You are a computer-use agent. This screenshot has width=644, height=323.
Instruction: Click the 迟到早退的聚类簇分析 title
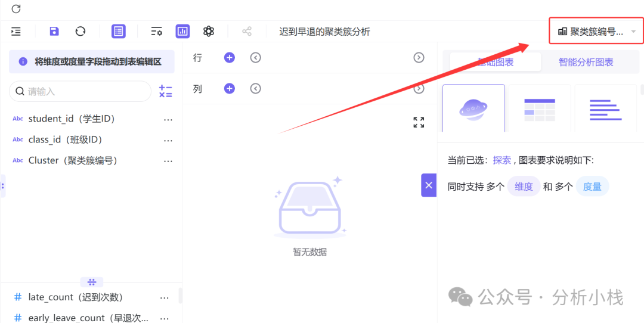coord(324,32)
